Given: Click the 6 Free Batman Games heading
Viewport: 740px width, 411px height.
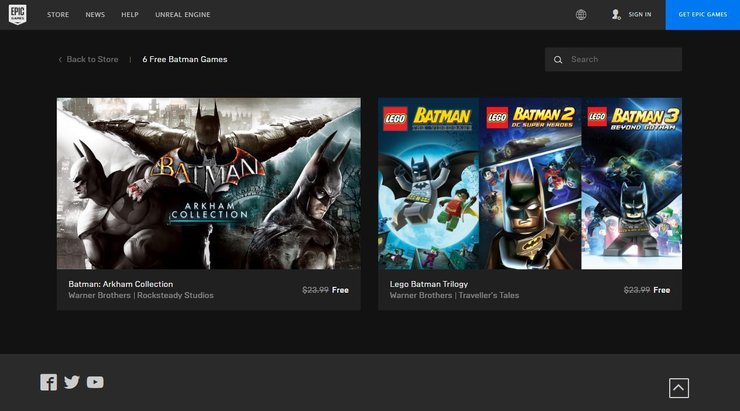Looking at the screenshot, I should [185, 59].
